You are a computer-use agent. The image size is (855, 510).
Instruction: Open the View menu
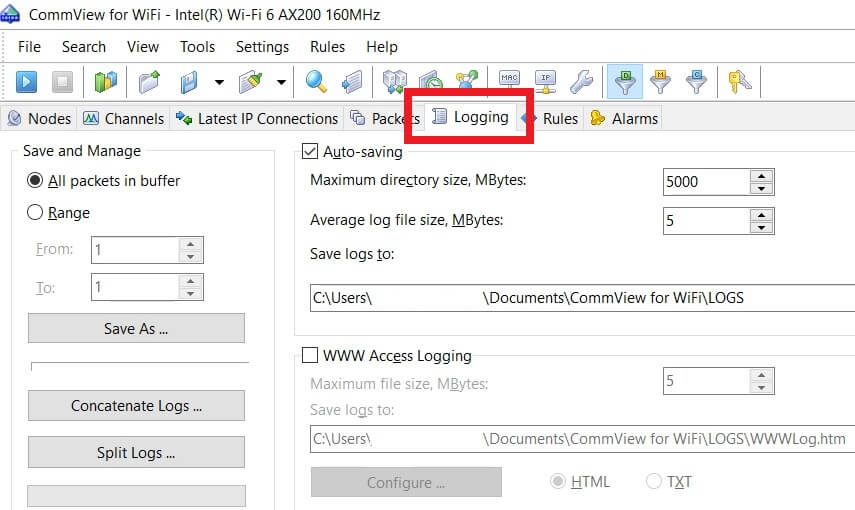coord(143,47)
